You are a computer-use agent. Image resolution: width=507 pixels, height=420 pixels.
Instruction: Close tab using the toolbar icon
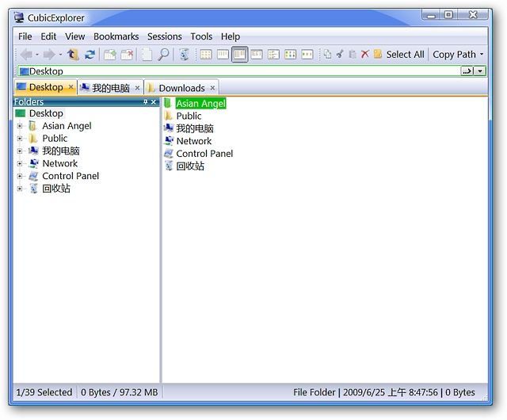(x=127, y=55)
